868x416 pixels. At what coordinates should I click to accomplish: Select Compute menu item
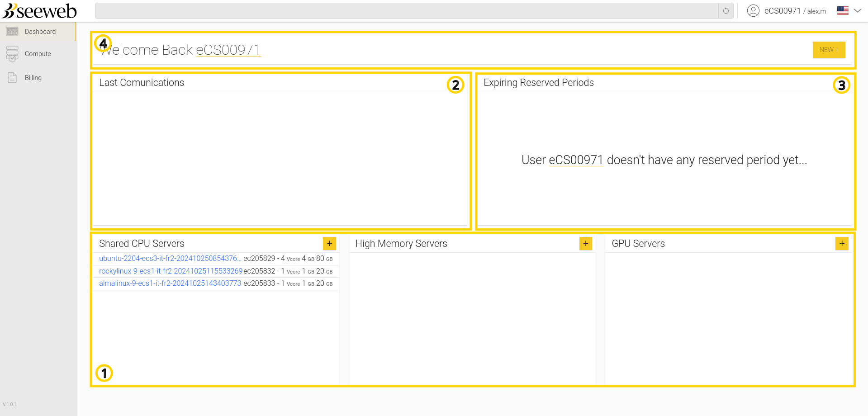[x=38, y=54]
